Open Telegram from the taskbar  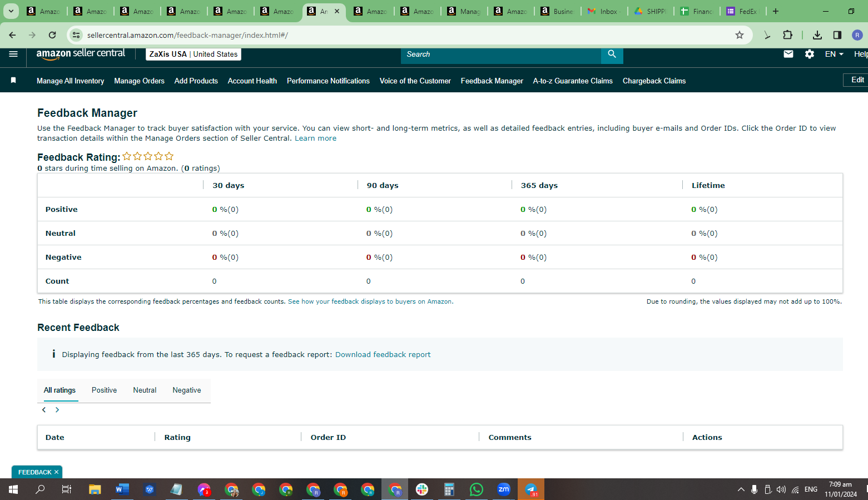(x=531, y=489)
